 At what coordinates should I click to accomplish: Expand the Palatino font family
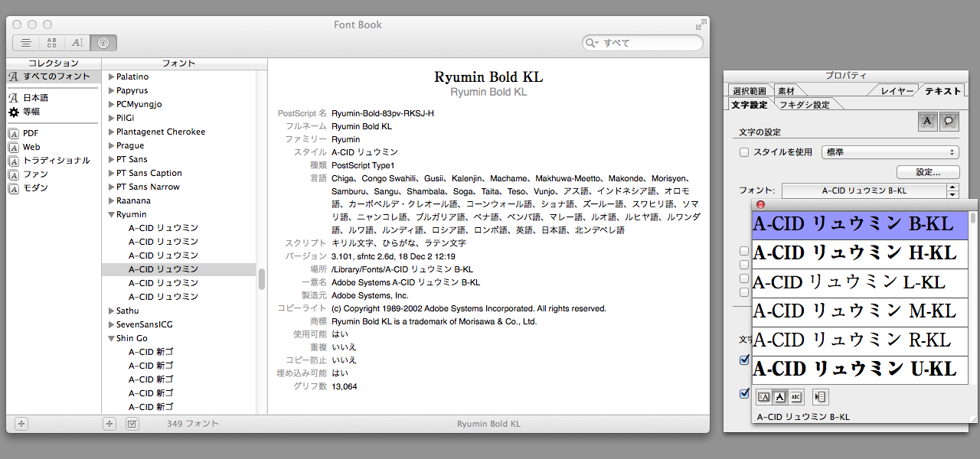[x=112, y=76]
